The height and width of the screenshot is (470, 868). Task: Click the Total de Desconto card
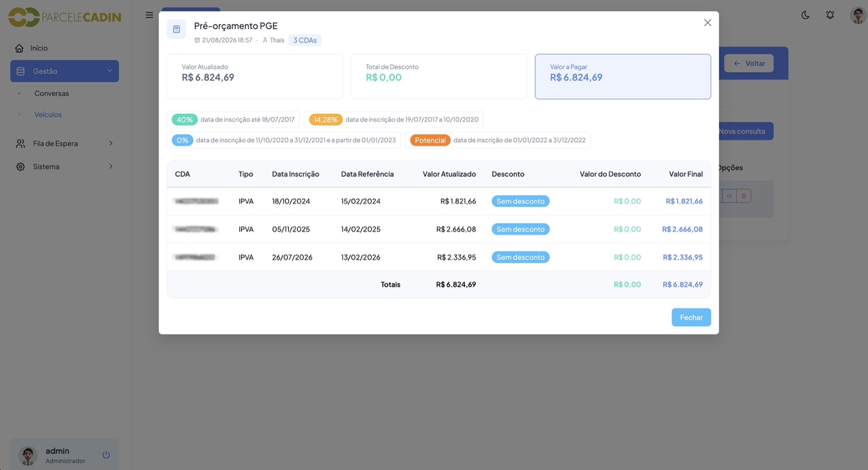pos(439,77)
